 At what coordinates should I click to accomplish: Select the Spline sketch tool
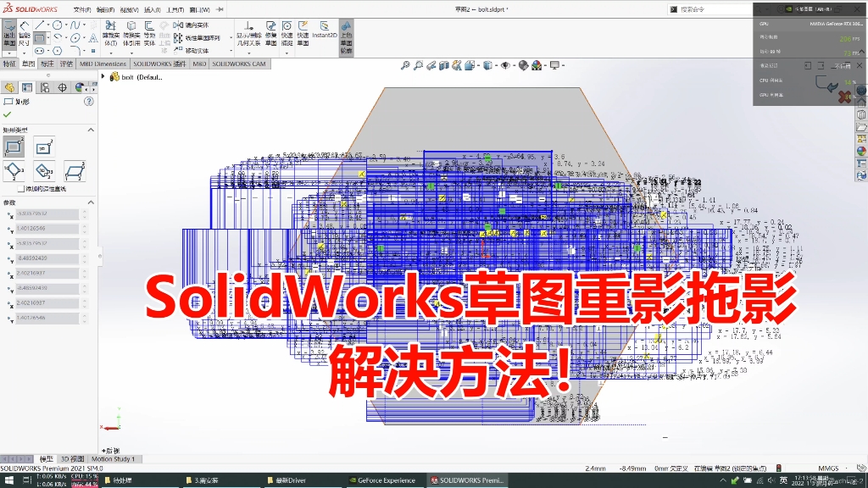pos(75,25)
